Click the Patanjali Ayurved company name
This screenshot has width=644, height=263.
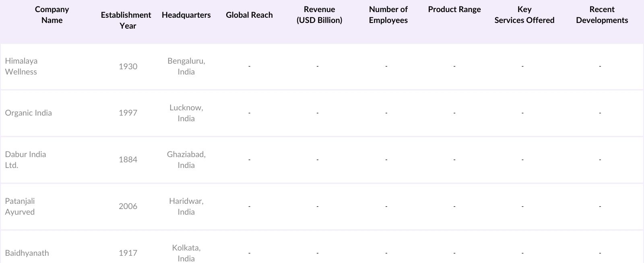coord(20,206)
